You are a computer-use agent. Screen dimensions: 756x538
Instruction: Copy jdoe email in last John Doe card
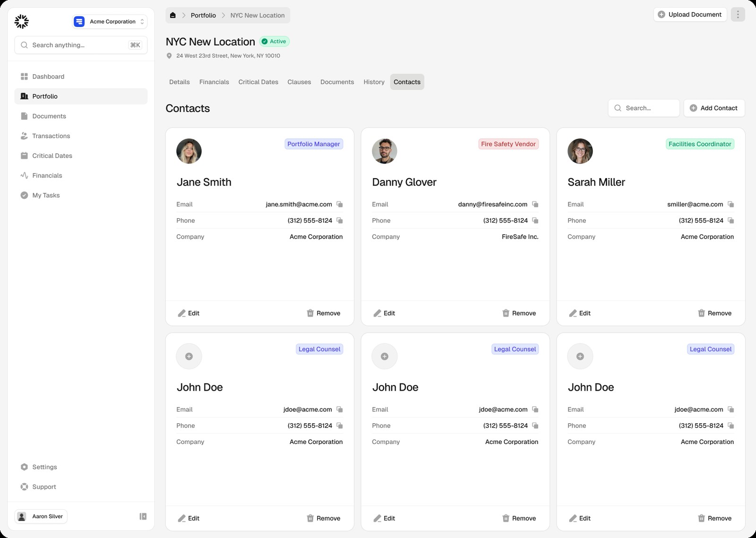point(731,410)
